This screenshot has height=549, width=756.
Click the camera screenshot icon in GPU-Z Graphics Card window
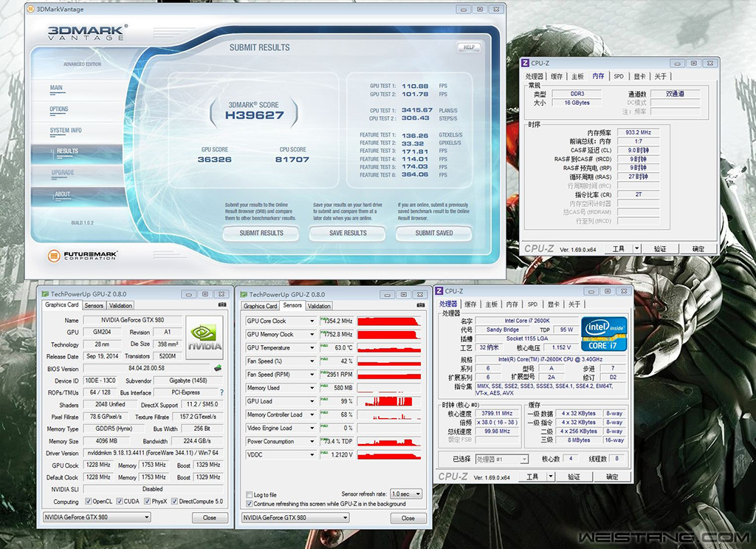tap(222, 304)
